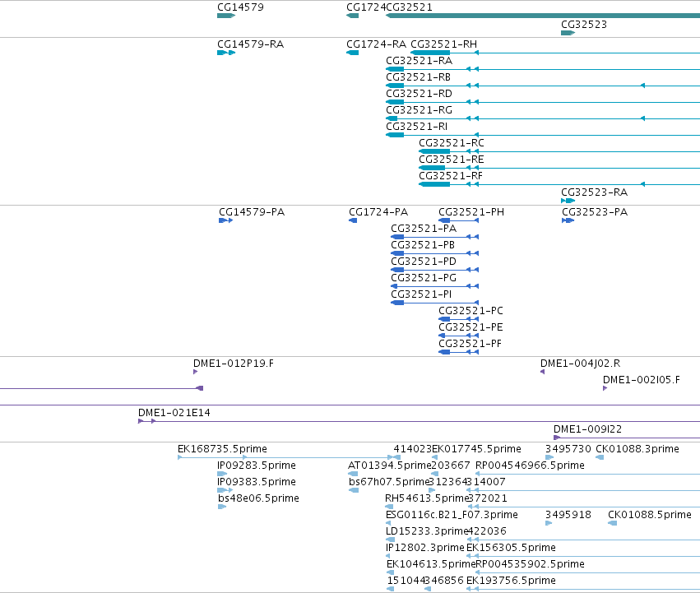The width and height of the screenshot is (700, 593).
Task: Choose EST IP12802.3prime
Action: click(x=425, y=548)
